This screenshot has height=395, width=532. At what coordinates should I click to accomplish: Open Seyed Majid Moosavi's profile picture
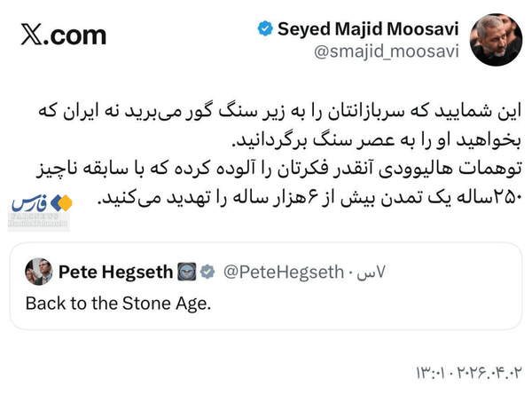pyautogui.click(x=496, y=40)
